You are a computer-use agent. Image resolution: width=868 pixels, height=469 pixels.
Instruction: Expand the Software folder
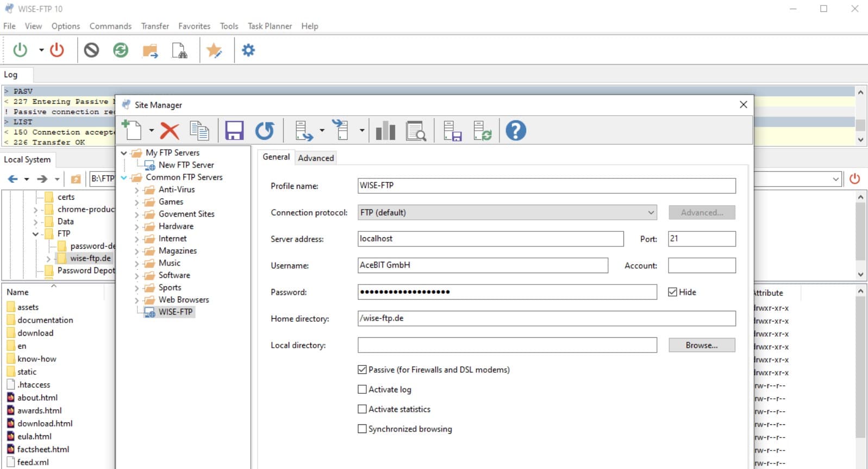click(136, 276)
